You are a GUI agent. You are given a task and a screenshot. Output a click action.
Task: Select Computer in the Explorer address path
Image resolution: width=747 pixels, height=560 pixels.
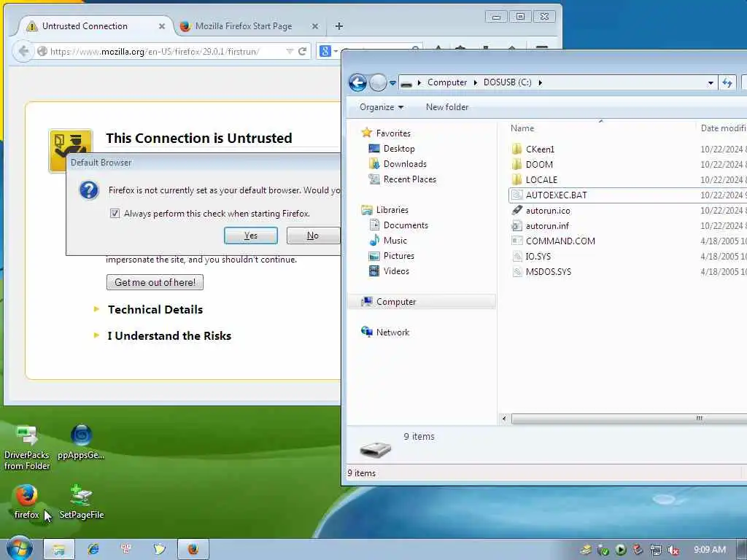[x=447, y=82]
